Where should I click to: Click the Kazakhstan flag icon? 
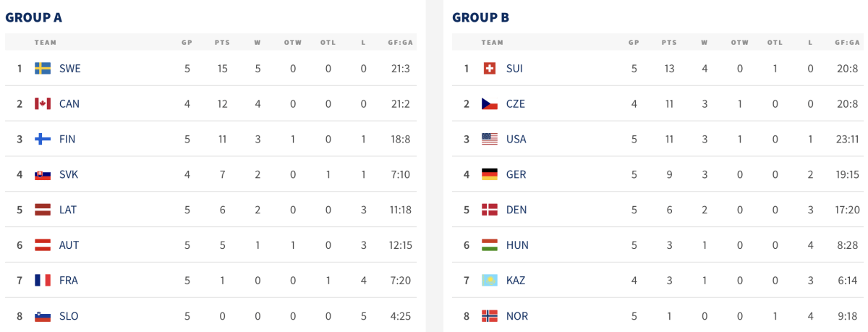pos(490,281)
